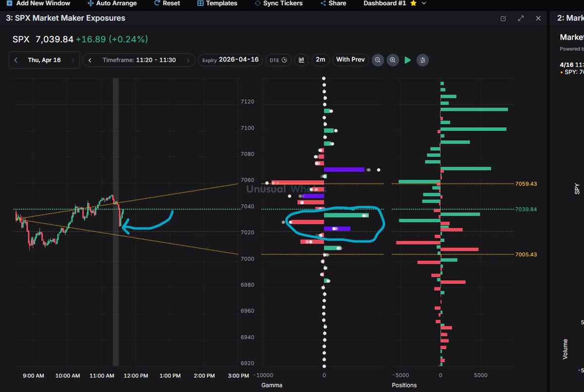Go to the next date after Thu, Apr 16
This screenshot has width=584, height=392.
(x=73, y=60)
